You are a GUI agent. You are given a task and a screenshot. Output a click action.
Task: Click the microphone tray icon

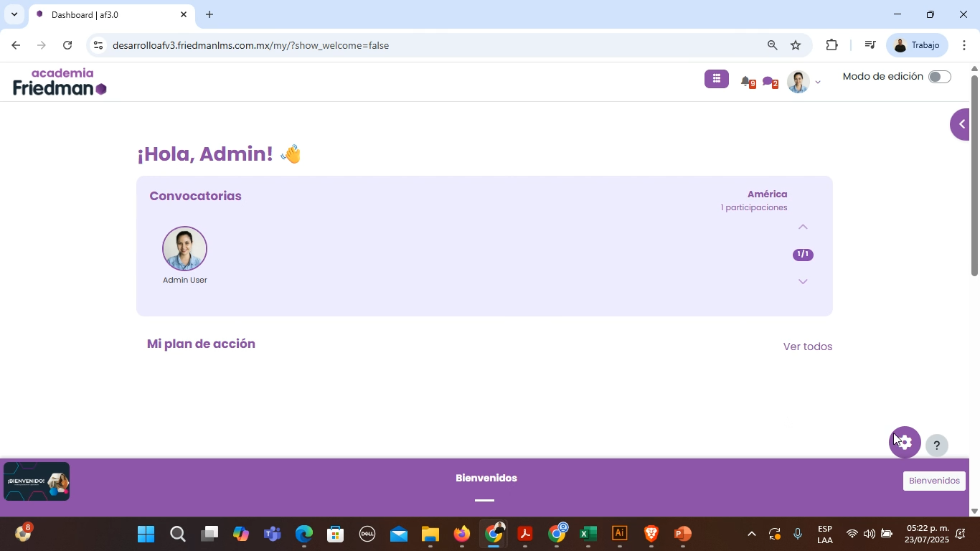pos(797,534)
